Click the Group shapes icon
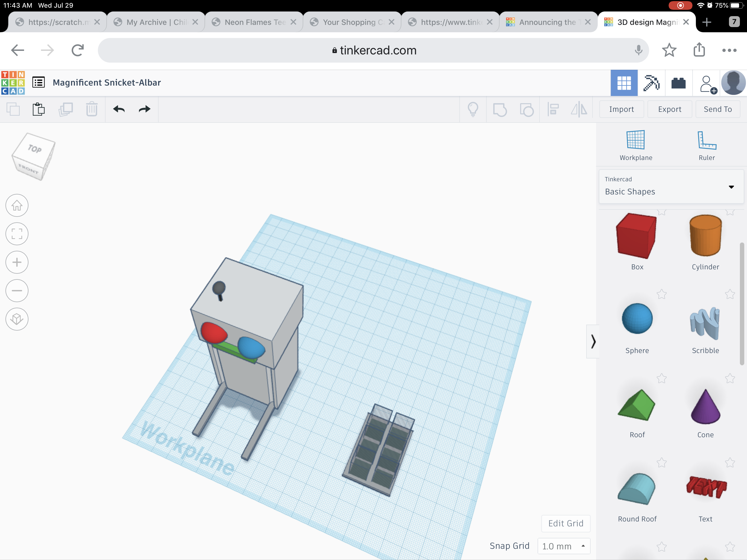The height and width of the screenshot is (560, 747). point(500,109)
